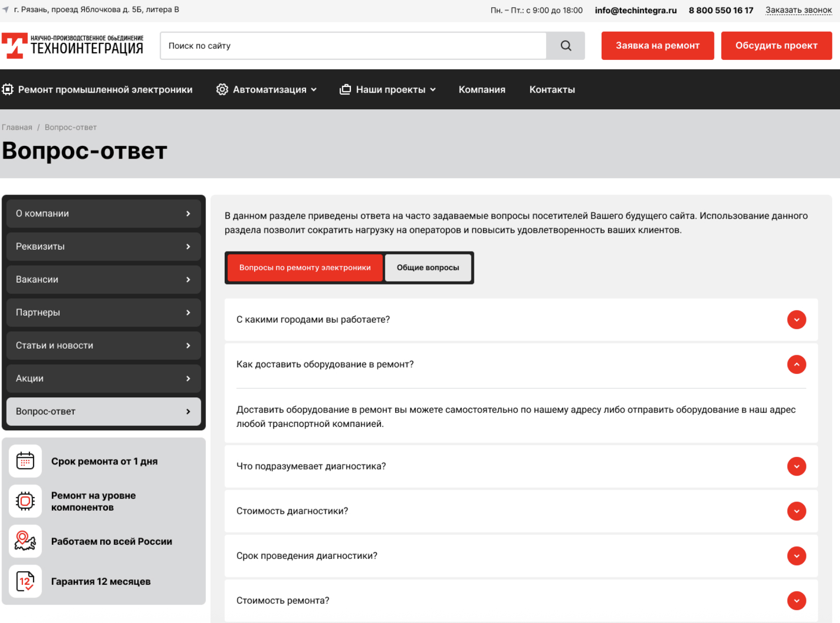Expand question 'Что подразумевает диагностика?'
The width and height of the screenshot is (840, 623).
coord(796,466)
